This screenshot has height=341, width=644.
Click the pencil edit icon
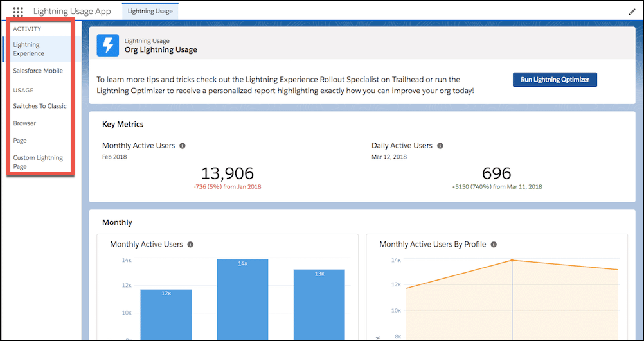(632, 12)
